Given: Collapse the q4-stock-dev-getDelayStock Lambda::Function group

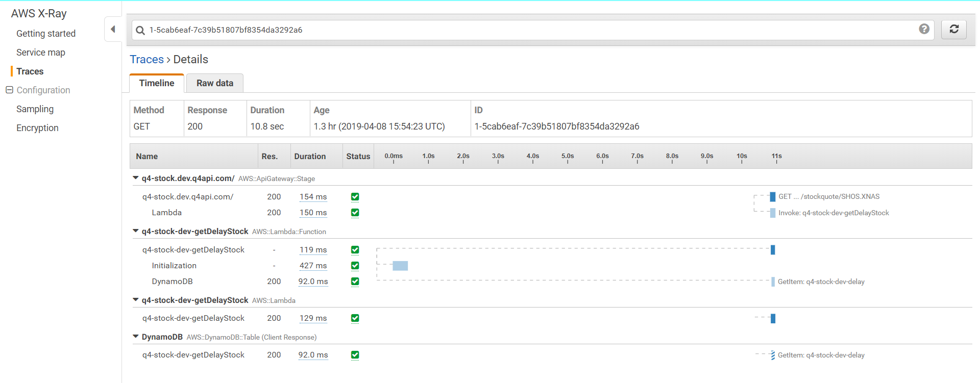Looking at the screenshot, I should (x=136, y=231).
